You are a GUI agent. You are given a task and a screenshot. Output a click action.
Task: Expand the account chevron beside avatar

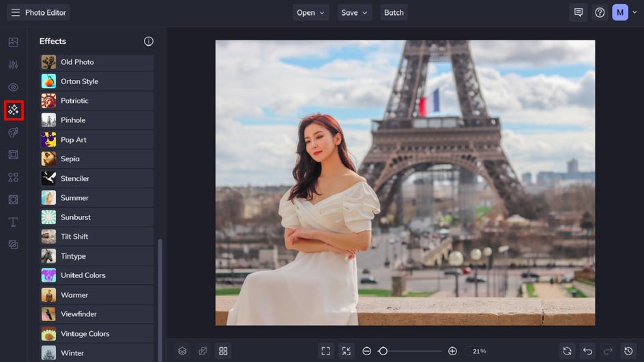pos(634,12)
